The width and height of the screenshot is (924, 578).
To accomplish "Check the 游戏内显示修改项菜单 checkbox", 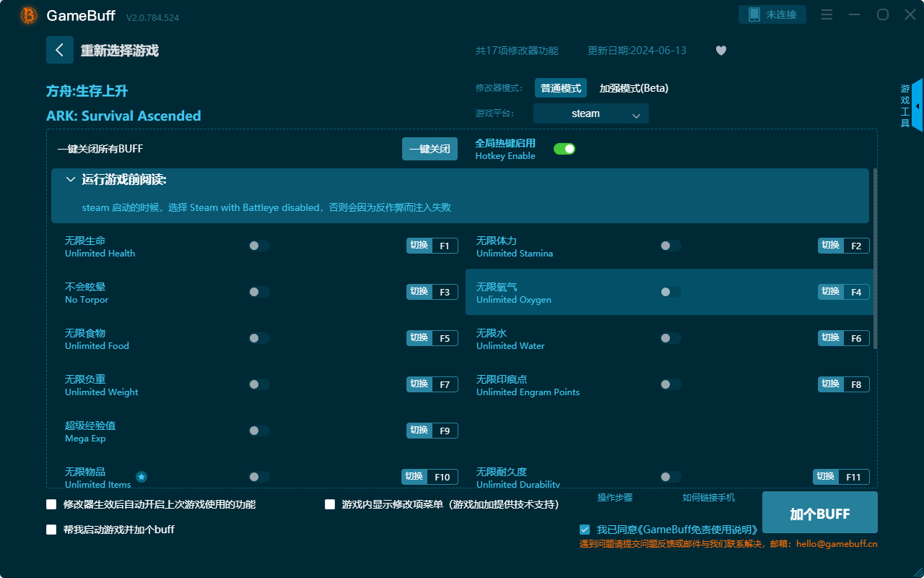I will 330,504.
